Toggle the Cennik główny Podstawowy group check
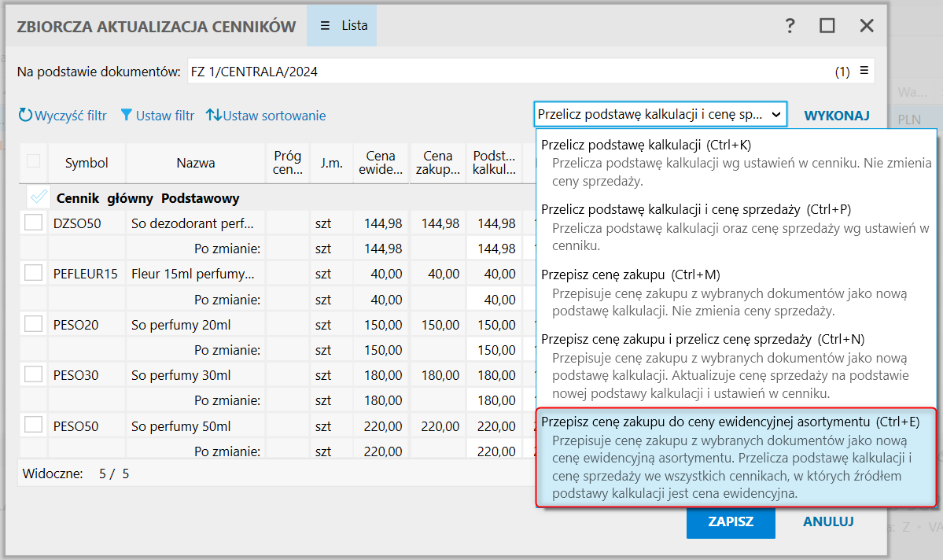This screenshot has height=560, width=943. click(x=38, y=197)
